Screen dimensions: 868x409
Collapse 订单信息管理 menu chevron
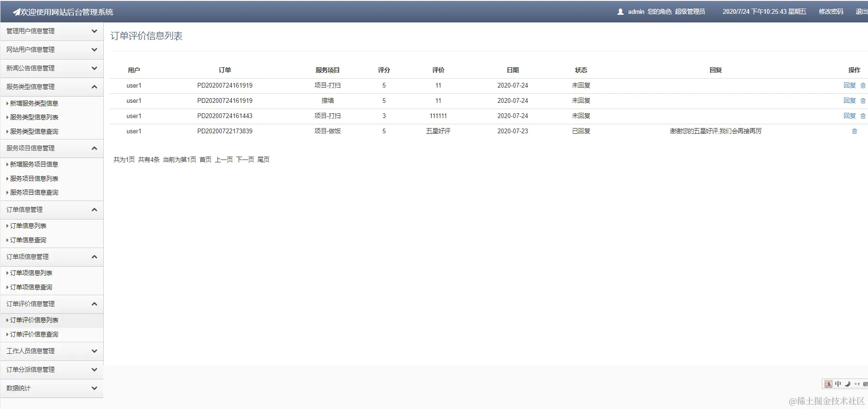[x=94, y=209]
